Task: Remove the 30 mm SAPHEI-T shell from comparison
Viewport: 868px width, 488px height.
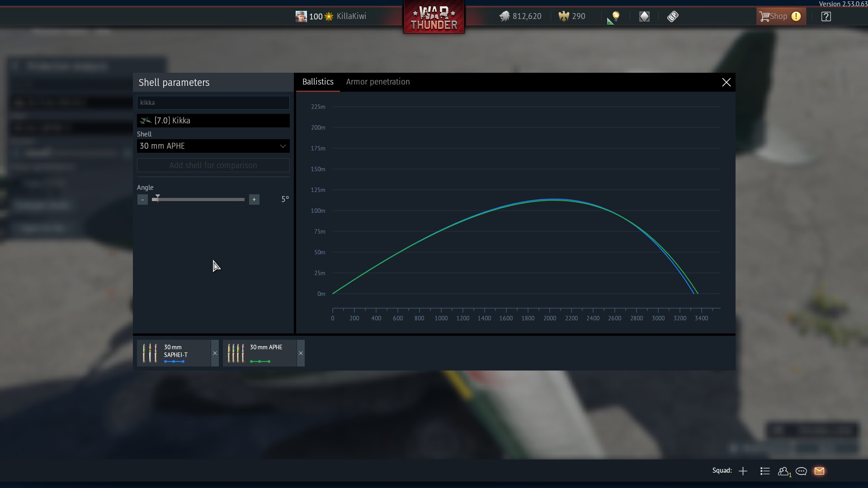Action: point(215,353)
